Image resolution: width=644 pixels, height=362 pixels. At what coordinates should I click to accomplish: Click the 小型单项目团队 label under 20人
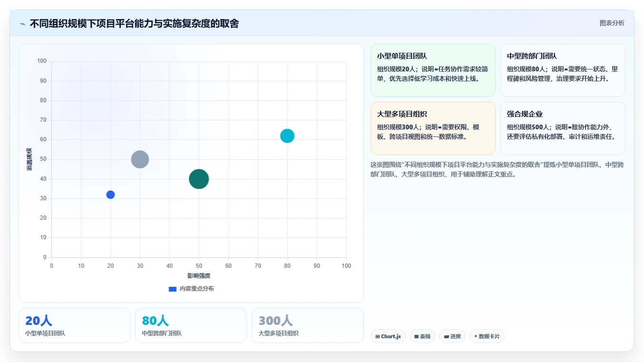45,333
